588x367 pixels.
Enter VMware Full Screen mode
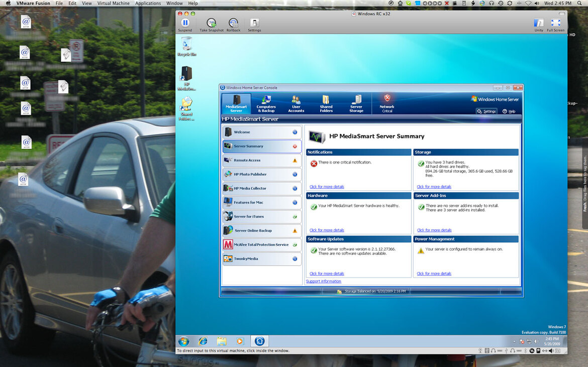coord(555,25)
